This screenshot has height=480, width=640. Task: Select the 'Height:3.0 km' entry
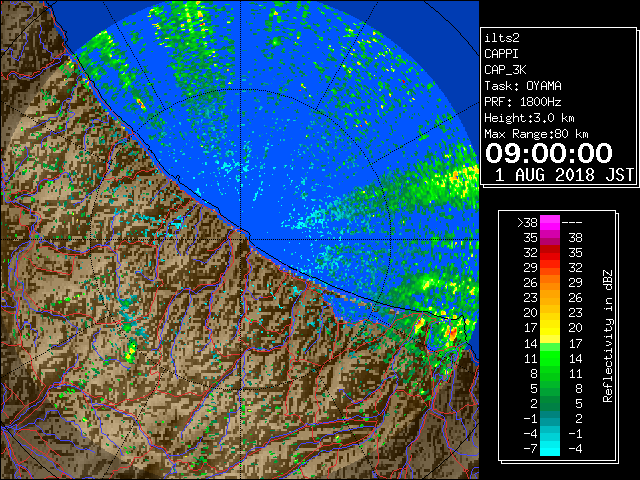(x=529, y=118)
